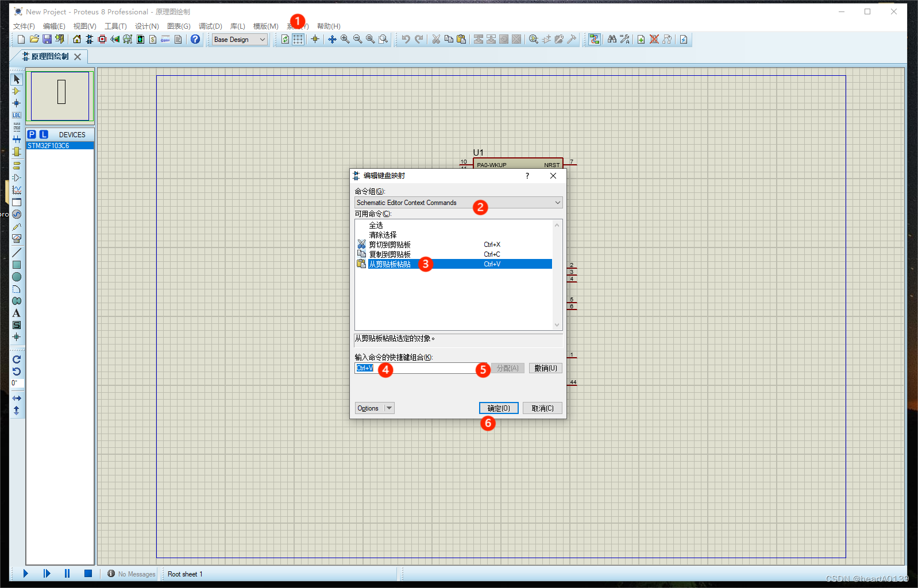Click the Center at cursor pan icon
Viewport: 918px width, 588px height.
(332, 39)
